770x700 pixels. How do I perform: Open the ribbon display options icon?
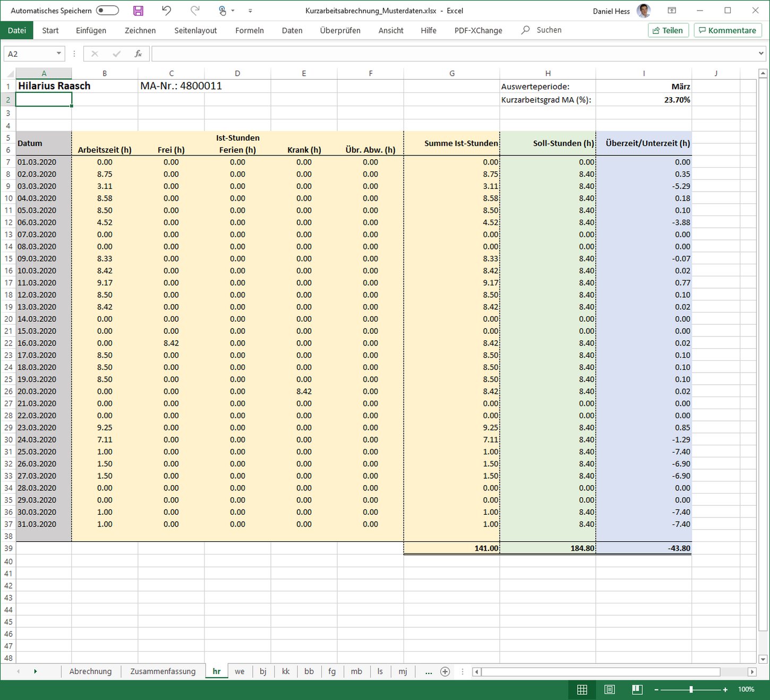672,11
